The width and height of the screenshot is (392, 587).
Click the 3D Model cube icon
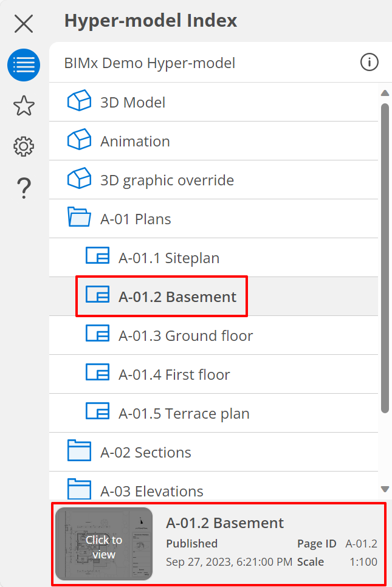tap(79, 102)
